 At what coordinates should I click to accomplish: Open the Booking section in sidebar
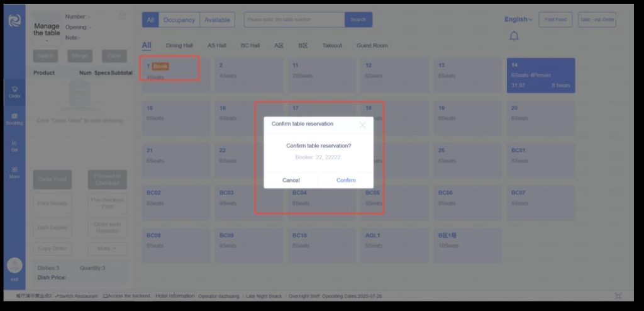click(x=14, y=119)
